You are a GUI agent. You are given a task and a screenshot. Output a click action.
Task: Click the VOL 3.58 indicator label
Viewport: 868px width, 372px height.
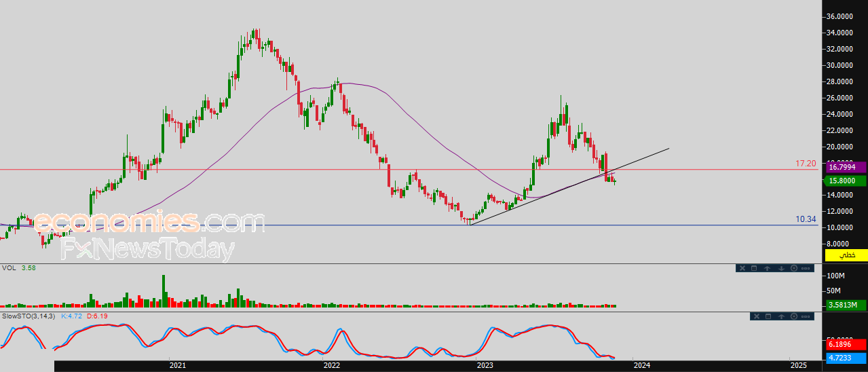[x=18, y=268]
